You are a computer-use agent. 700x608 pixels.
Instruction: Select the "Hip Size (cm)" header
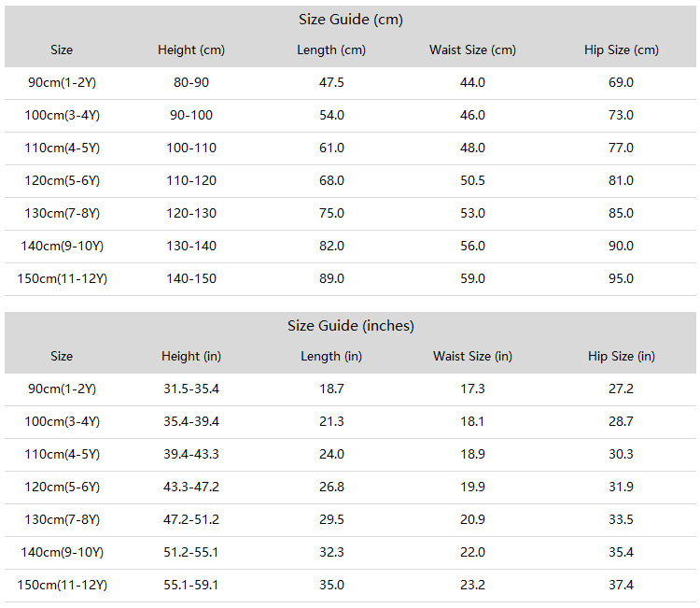coord(622,50)
